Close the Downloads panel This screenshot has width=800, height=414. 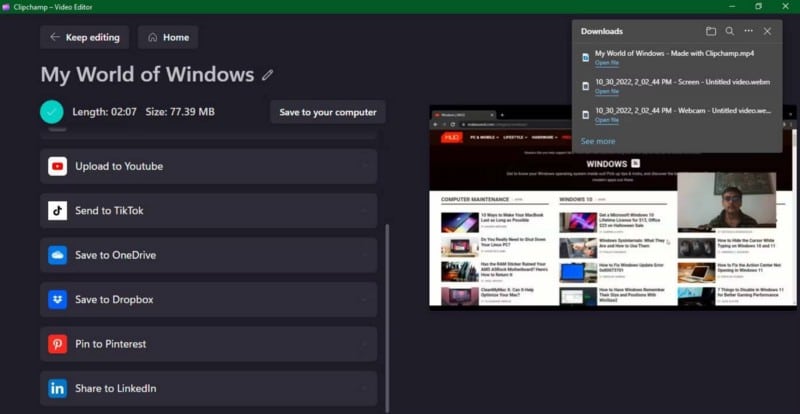(x=767, y=31)
